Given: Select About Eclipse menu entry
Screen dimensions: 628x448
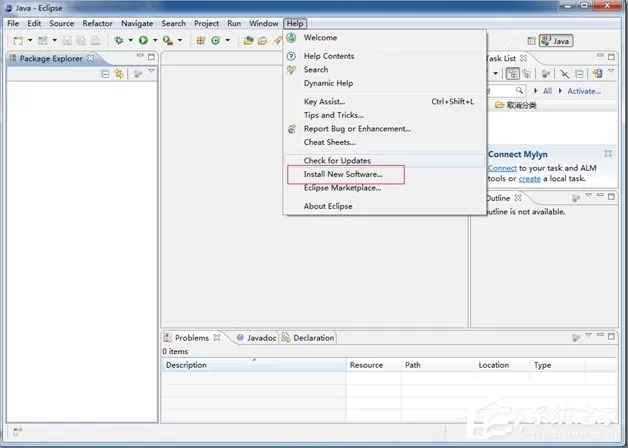Looking at the screenshot, I should pyautogui.click(x=385, y=206).
